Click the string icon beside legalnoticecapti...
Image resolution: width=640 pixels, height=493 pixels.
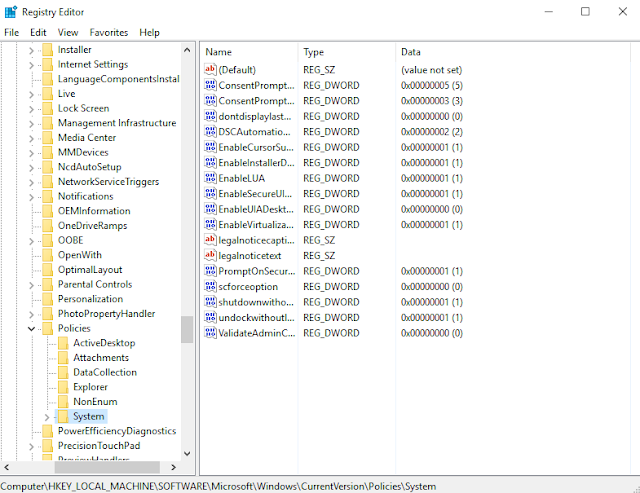[x=210, y=240]
